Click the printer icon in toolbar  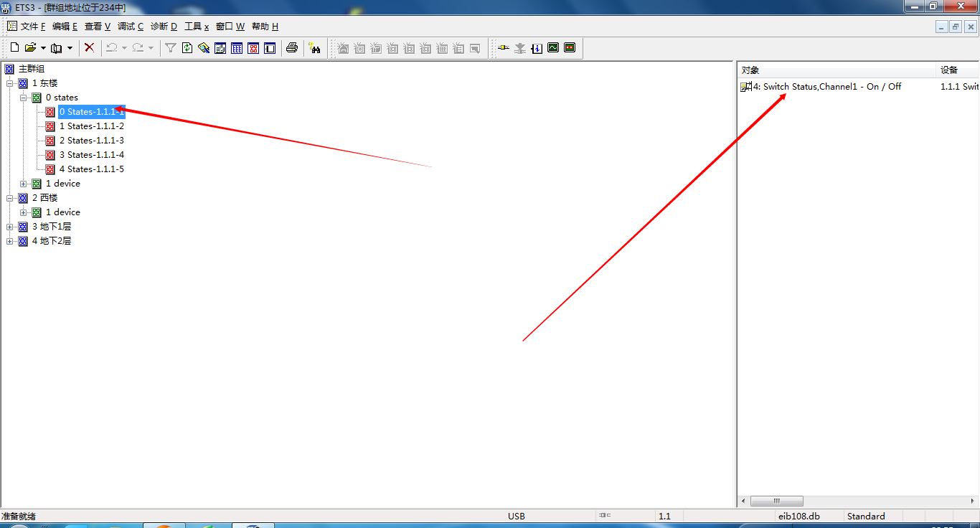pos(291,48)
